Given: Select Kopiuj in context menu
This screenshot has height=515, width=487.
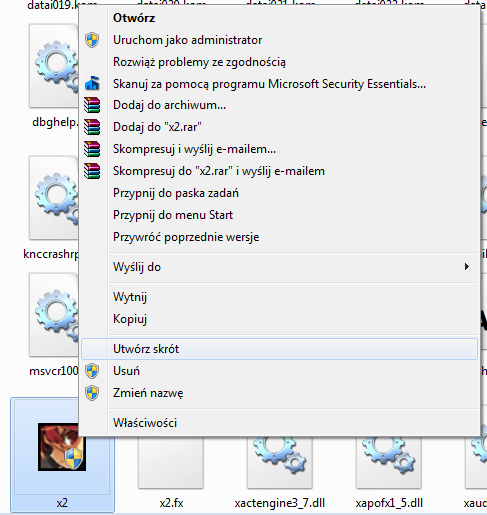Looking at the screenshot, I should [x=279, y=319].
